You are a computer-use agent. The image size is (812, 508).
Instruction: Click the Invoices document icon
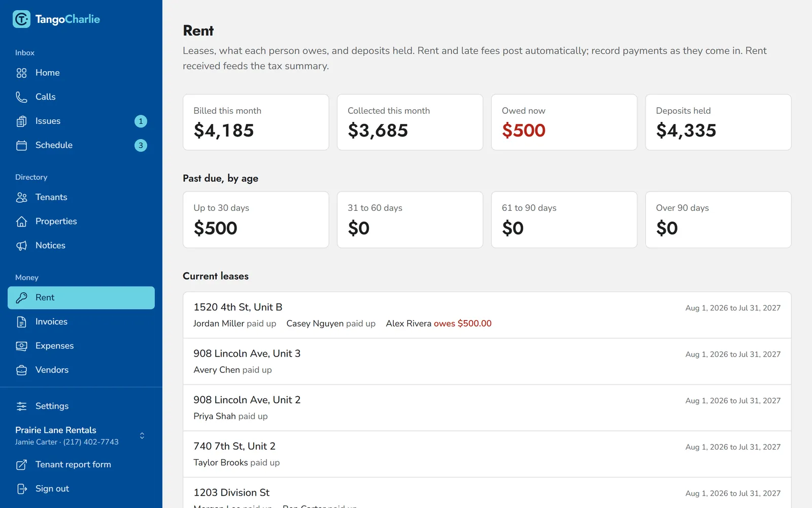[21, 322]
